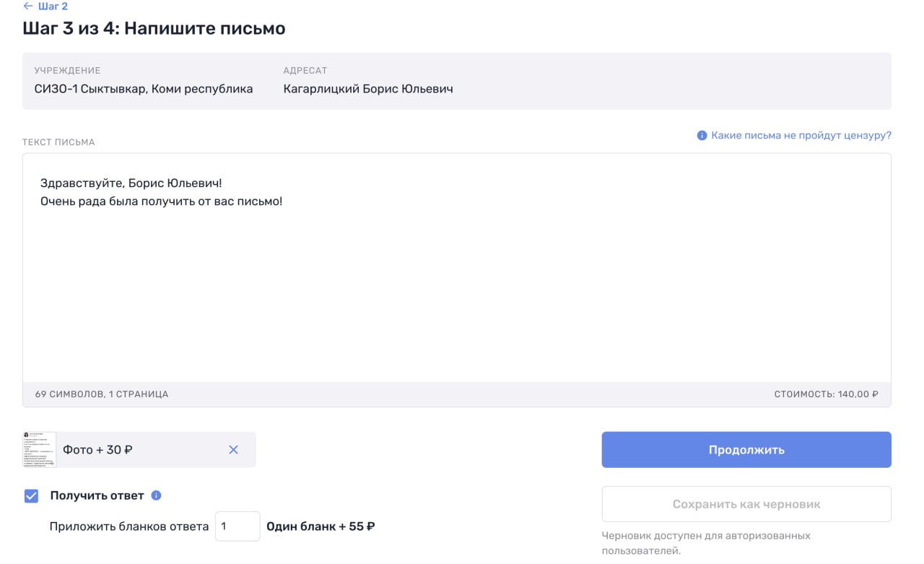
Task: Remove the attached photo with X icon
Action: [233, 450]
